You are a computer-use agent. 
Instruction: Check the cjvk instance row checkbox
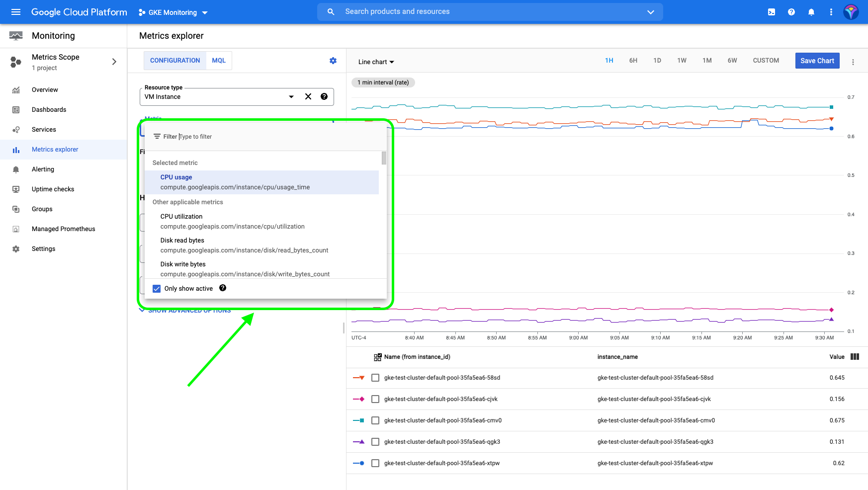click(x=375, y=399)
